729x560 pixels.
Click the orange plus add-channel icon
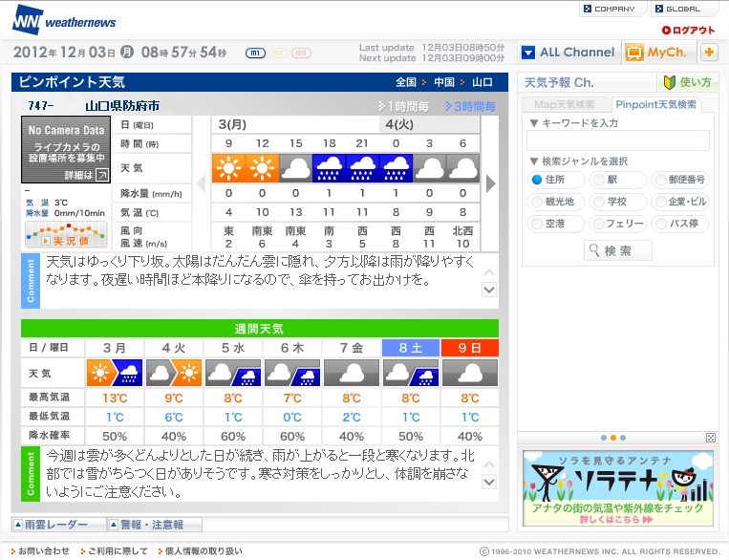click(709, 53)
